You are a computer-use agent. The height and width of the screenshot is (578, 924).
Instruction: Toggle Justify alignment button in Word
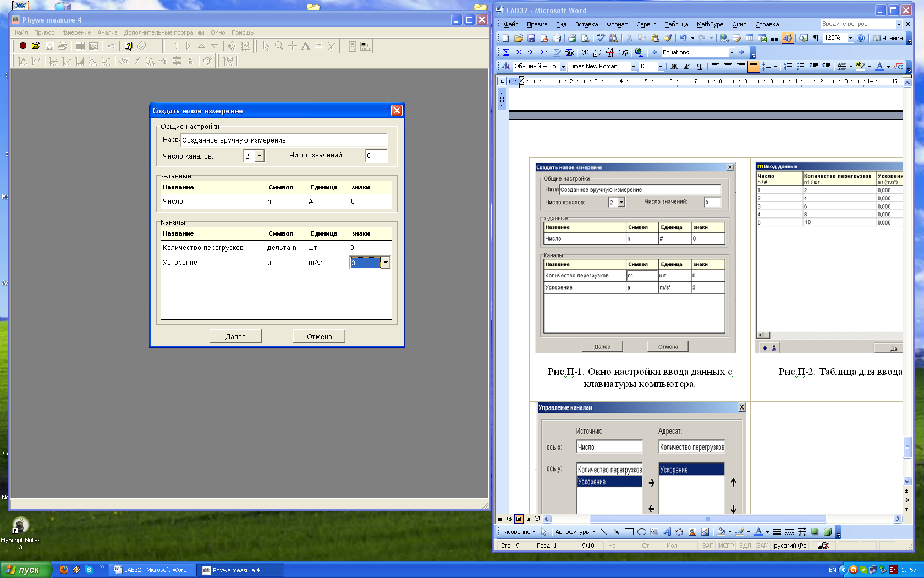tap(753, 67)
